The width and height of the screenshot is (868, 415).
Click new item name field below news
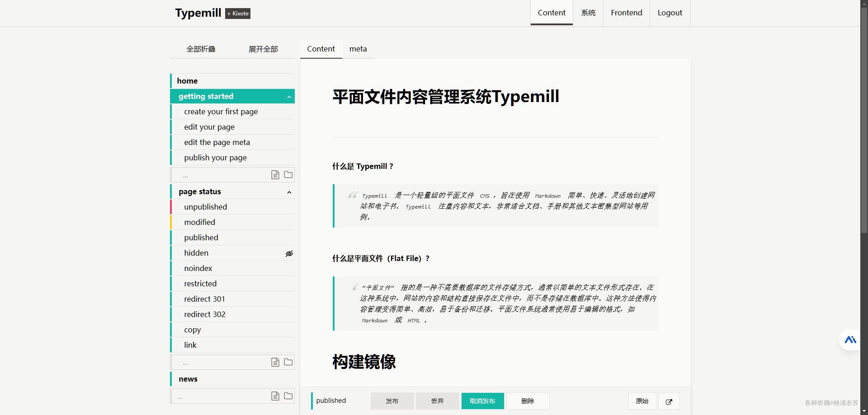tap(221, 396)
